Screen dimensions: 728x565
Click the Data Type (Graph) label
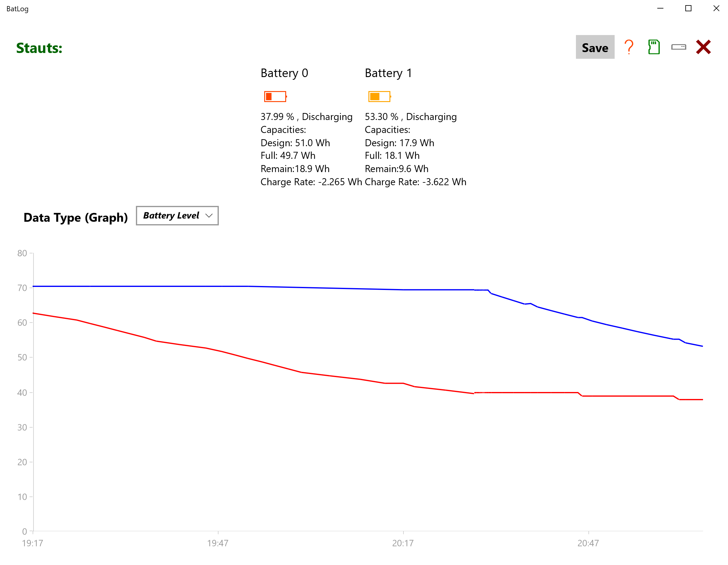tap(76, 217)
